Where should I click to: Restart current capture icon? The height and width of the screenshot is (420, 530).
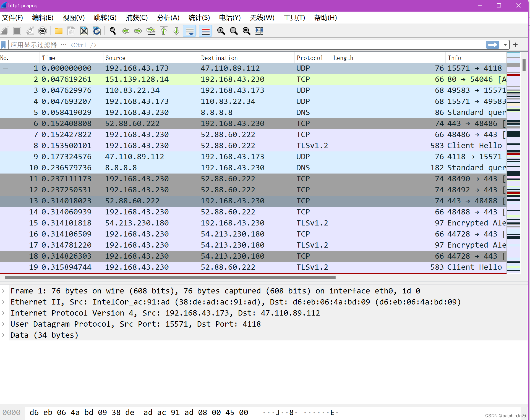[30, 31]
